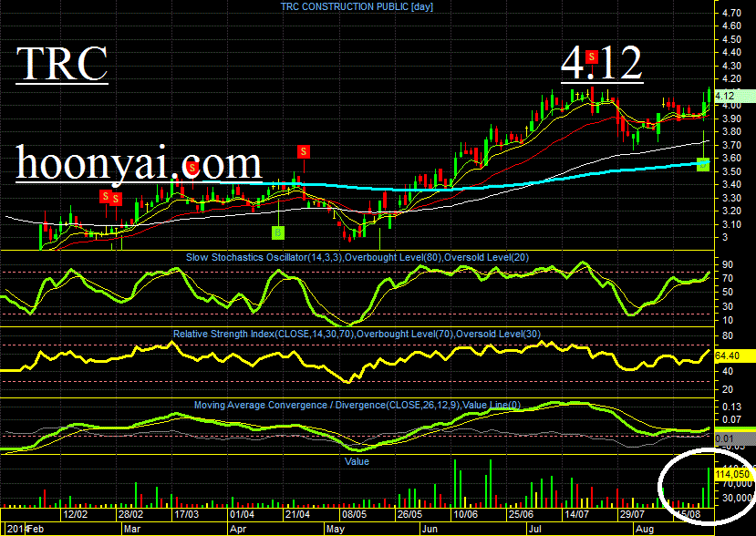This screenshot has width=756, height=536.
Task: Click the Value volume panel label
Action: pos(357,461)
